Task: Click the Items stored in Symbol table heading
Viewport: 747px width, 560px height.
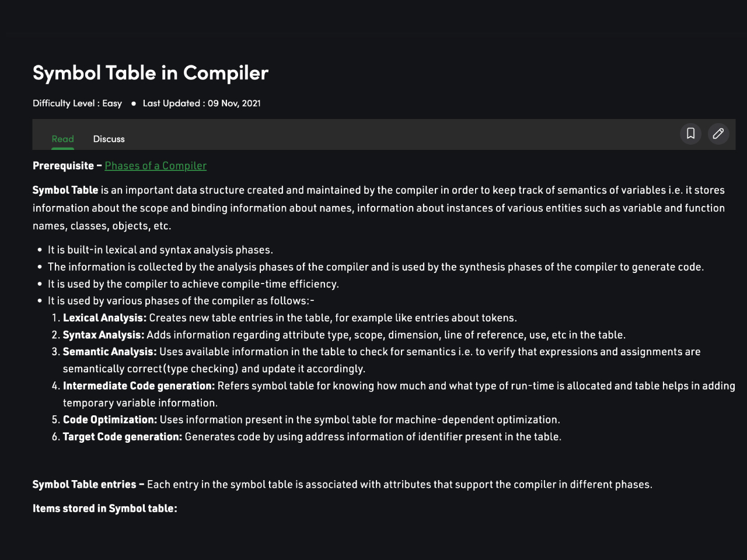Action: coord(105,508)
